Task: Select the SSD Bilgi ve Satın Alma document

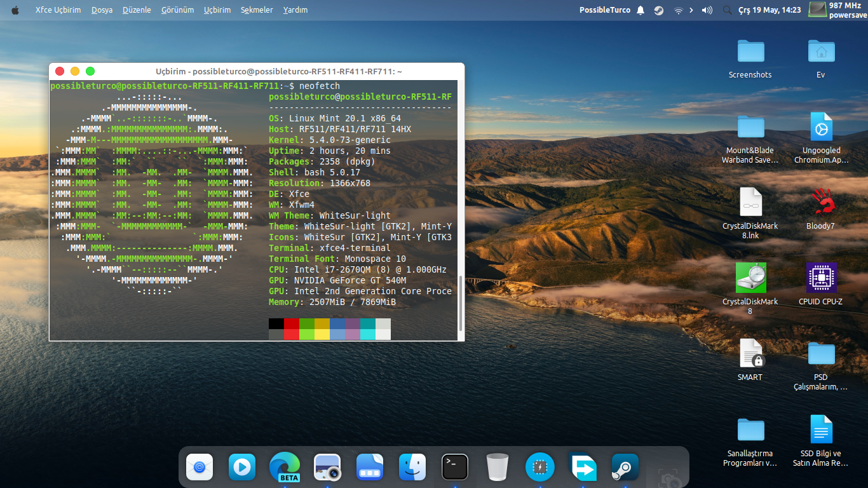Action: tap(821, 442)
